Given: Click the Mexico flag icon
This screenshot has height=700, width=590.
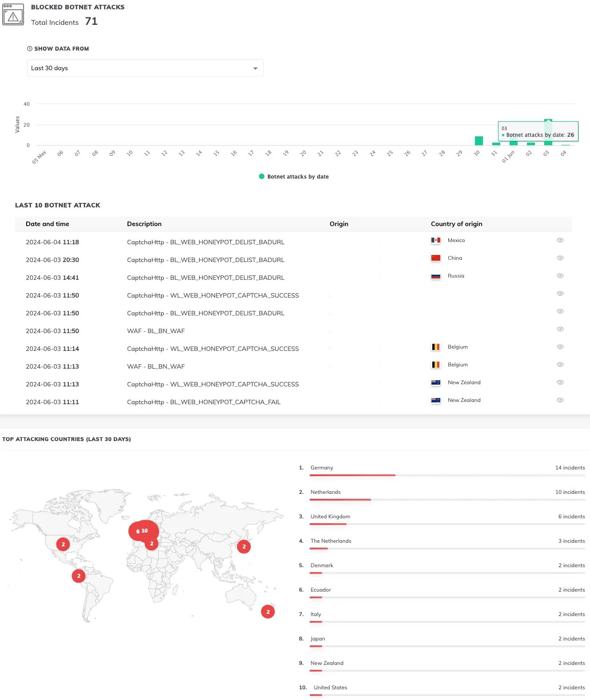Looking at the screenshot, I should coord(435,240).
